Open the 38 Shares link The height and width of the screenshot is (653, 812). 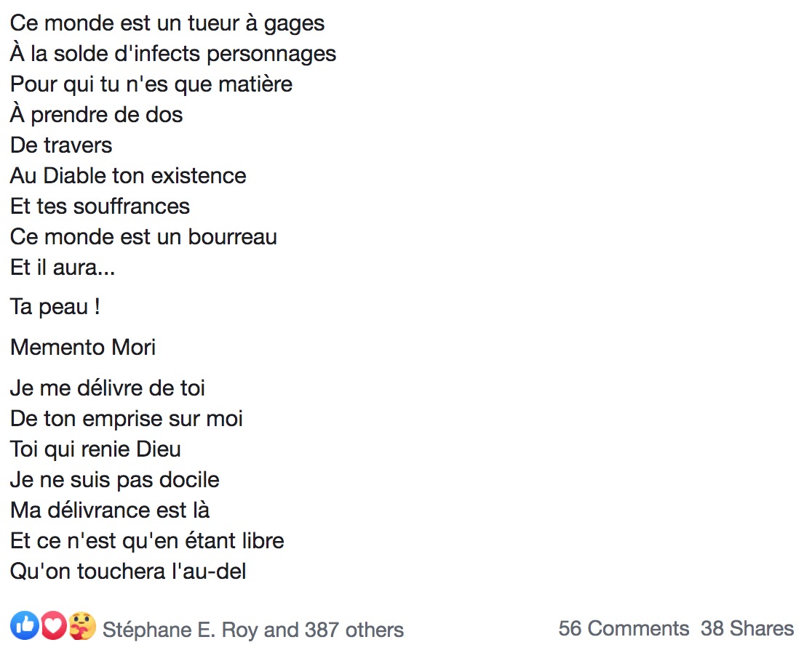[747, 628]
